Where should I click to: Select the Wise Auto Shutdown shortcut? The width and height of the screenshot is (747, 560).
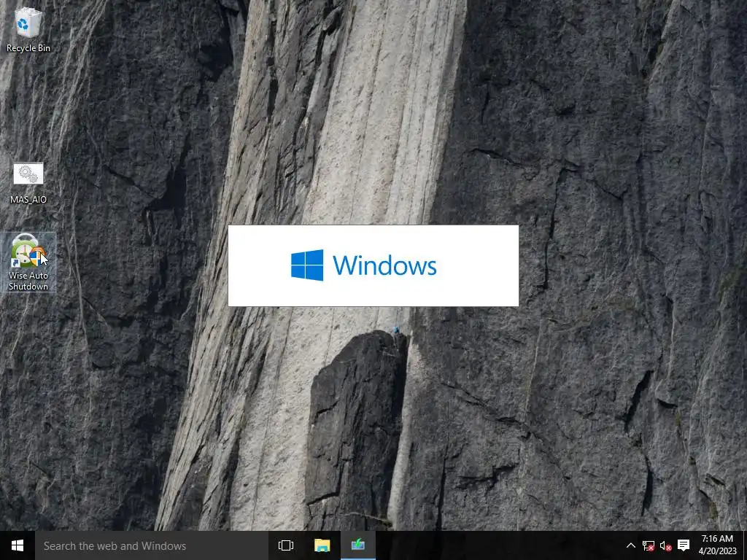click(28, 262)
